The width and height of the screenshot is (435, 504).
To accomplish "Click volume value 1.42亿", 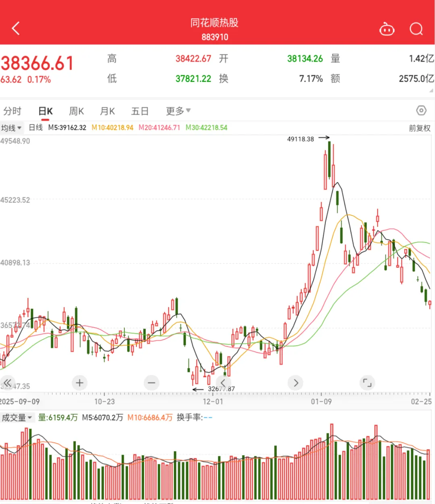I will pos(421,59).
